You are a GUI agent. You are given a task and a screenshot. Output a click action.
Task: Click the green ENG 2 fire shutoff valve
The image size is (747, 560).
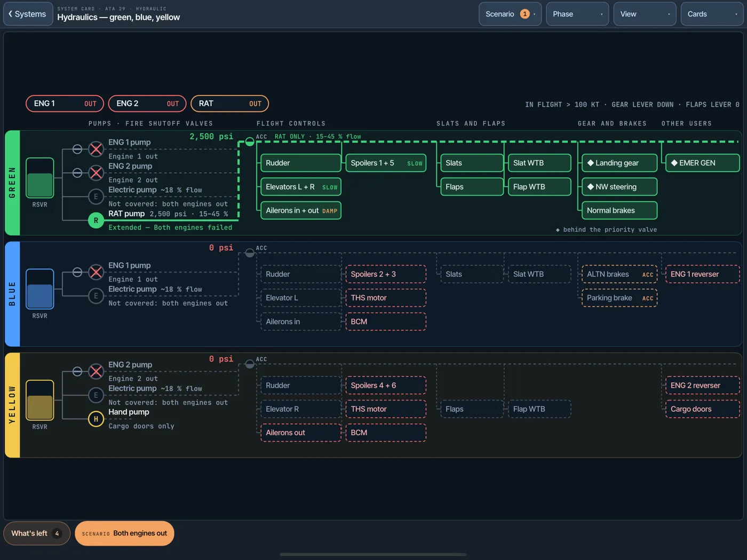tap(77, 173)
